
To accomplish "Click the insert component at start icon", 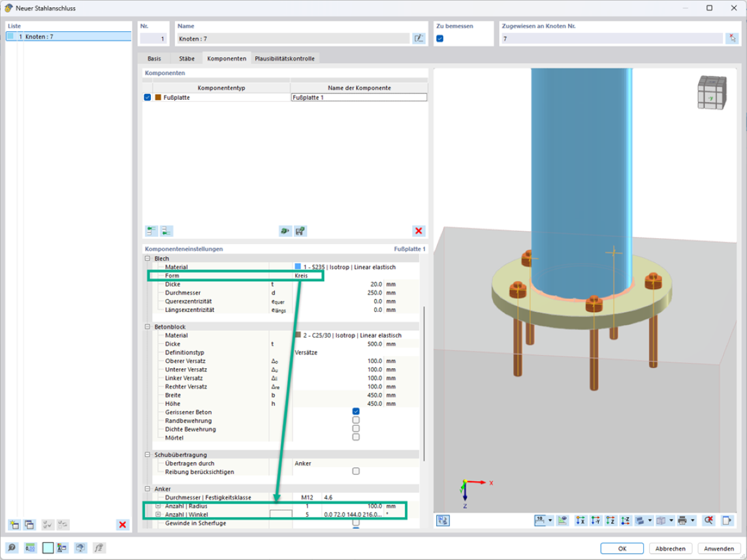I will click(151, 231).
